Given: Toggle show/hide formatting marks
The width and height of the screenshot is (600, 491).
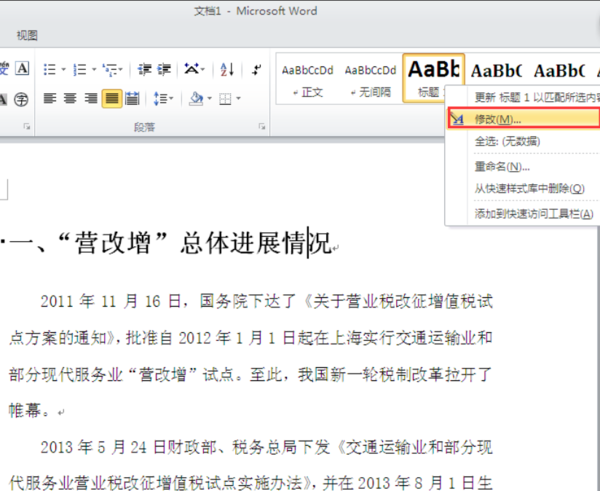Looking at the screenshot, I should [x=256, y=70].
